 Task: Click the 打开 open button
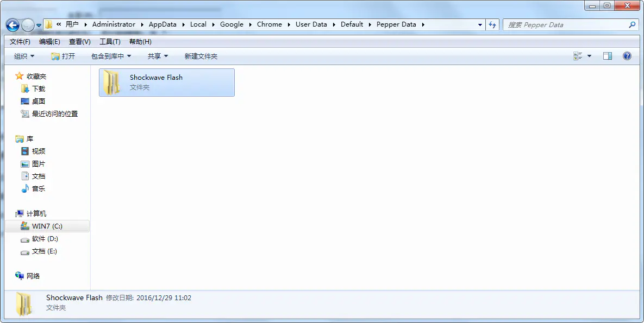(x=63, y=56)
